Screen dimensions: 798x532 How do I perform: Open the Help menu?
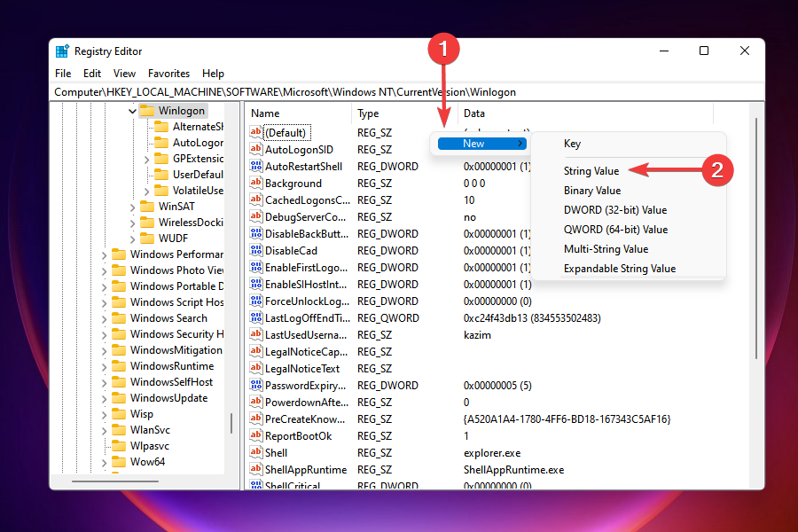coord(213,74)
